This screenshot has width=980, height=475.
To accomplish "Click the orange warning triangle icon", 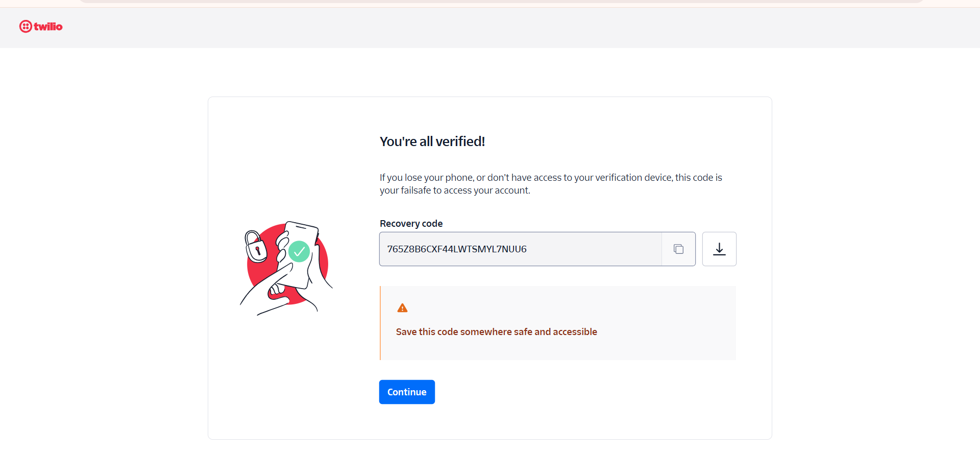I will click(402, 308).
